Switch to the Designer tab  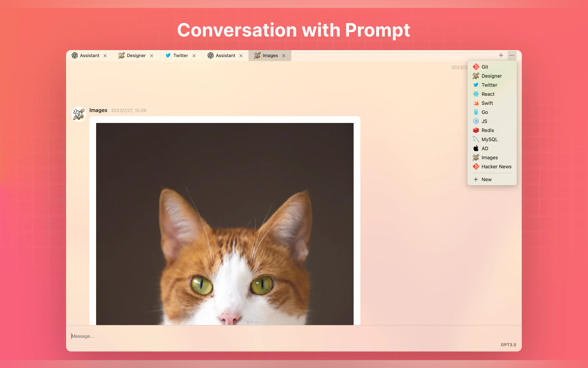point(132,56)
